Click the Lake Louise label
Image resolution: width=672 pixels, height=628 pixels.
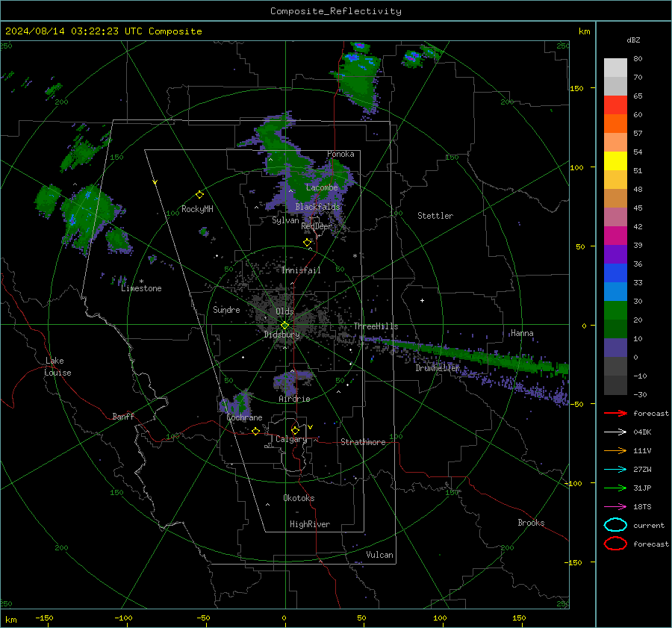57,367
